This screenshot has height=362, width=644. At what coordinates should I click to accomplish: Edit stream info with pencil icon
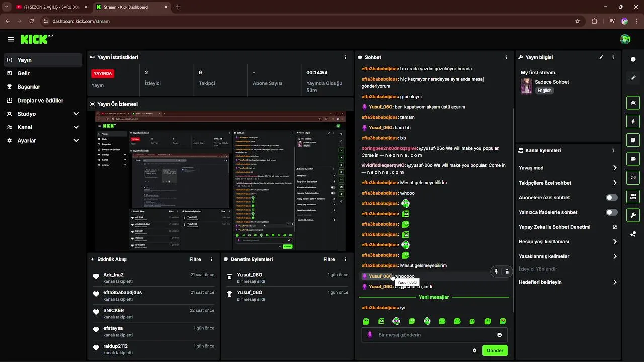point(601,57)
